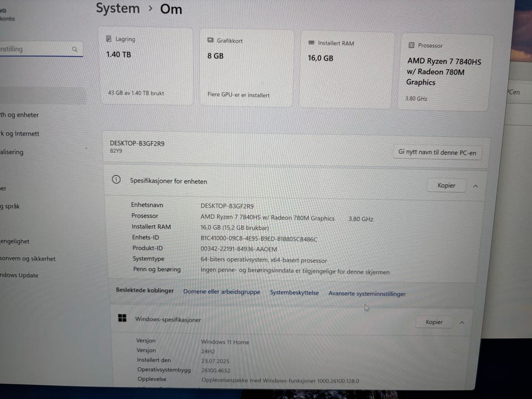Image resolution: width=532 pixels, height=399 pixels.
Task: Click the search magnifier icon in settings box
Action: click(x=75, y=49)
